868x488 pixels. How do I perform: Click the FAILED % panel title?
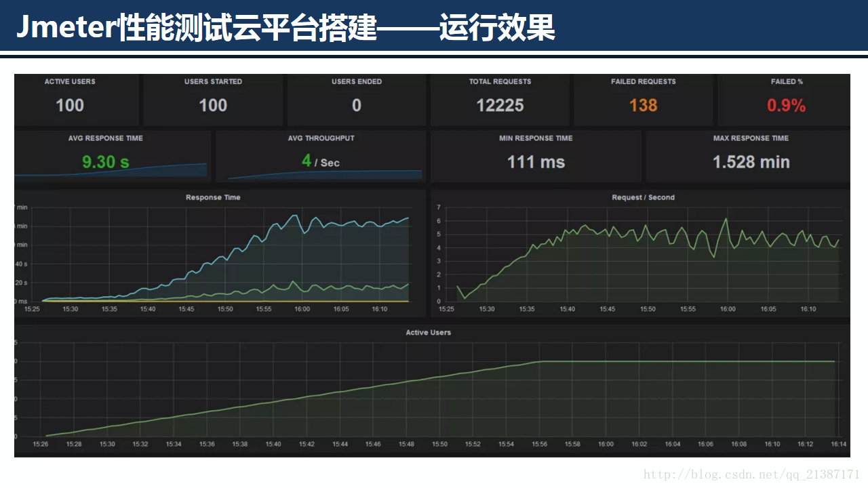click(x=787, y=81)
